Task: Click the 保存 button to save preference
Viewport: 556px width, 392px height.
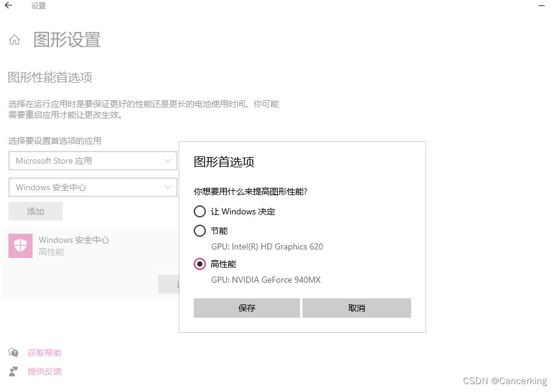Action: [246, 308]
